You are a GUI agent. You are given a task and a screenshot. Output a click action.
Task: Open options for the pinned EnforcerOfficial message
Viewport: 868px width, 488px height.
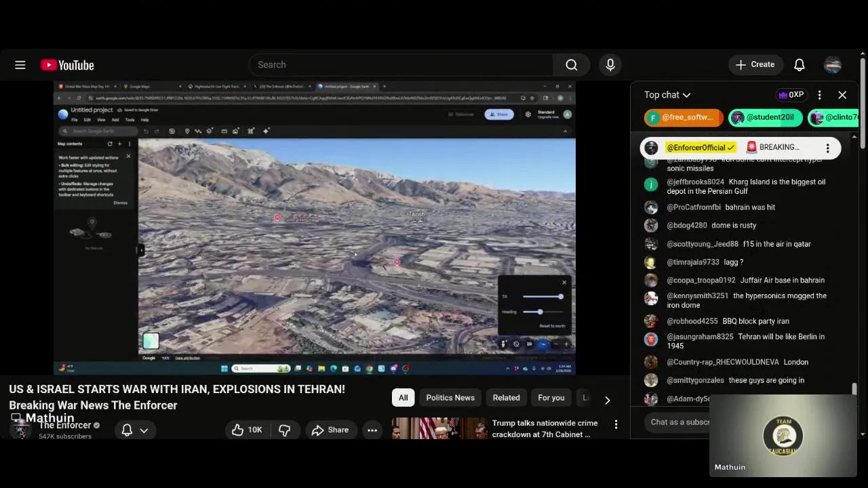(827, 148)
